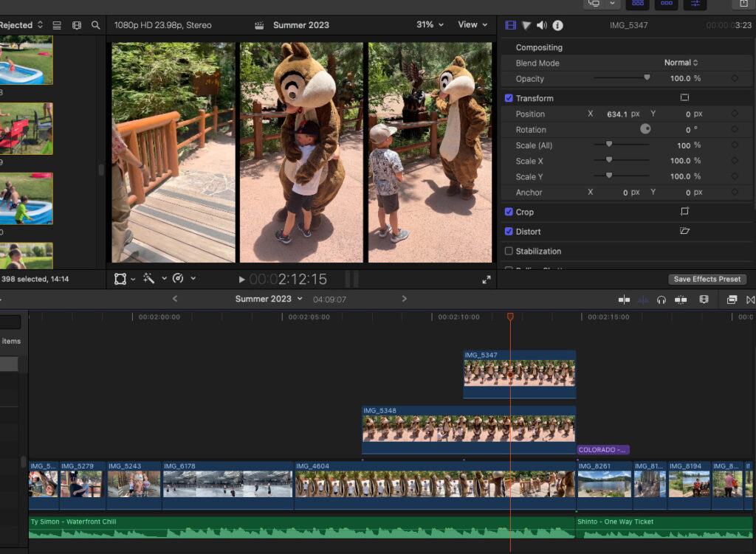Select the Transform tool below the viewer
This screenshot has height=554, width=756.
point(120,279)
